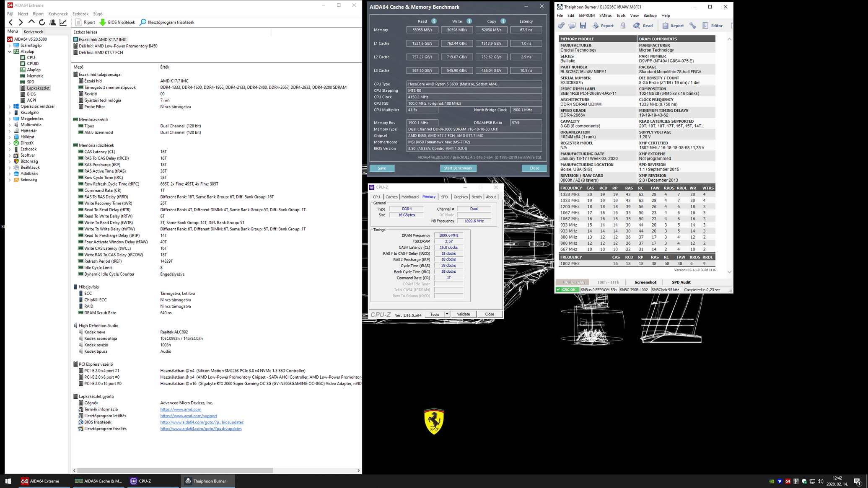Expand Számítógép tree node
The height and width of the screenshot is (488, 868).
tap(10, 45)
